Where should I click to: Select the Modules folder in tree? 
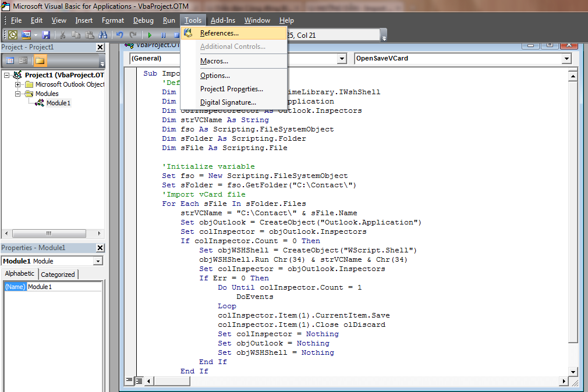[x=47, y=94]
